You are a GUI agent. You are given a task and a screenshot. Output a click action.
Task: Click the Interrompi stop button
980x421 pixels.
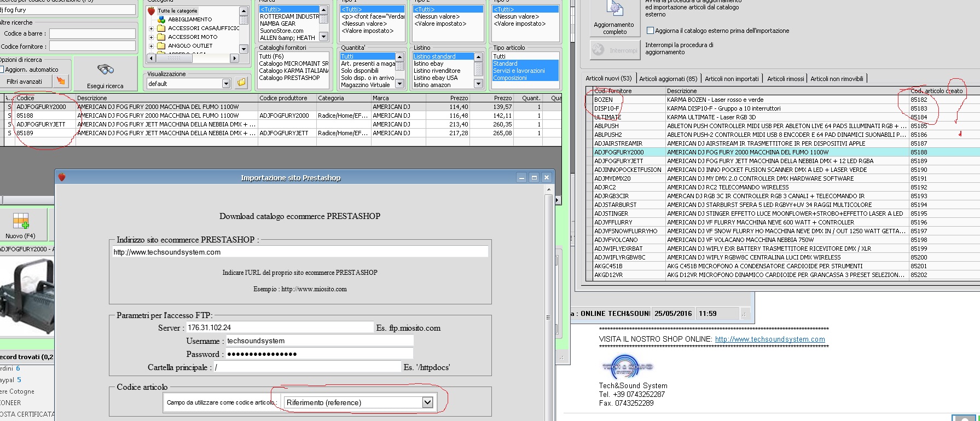pos(614,50)
